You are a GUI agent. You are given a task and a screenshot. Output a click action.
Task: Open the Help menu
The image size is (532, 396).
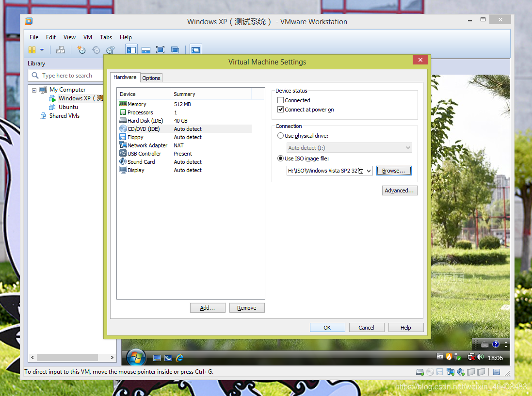[126, 37]
